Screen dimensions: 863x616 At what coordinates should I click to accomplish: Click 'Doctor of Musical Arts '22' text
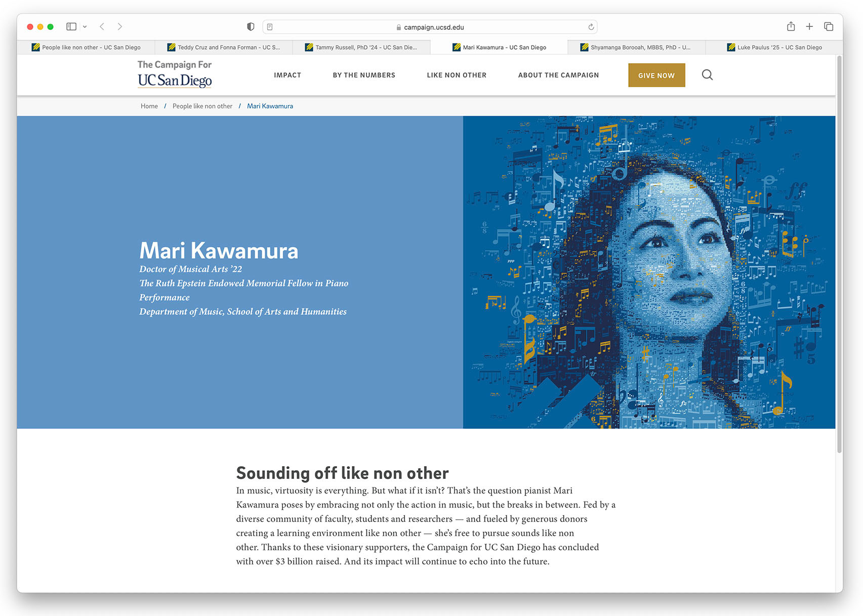coord(191,269)
